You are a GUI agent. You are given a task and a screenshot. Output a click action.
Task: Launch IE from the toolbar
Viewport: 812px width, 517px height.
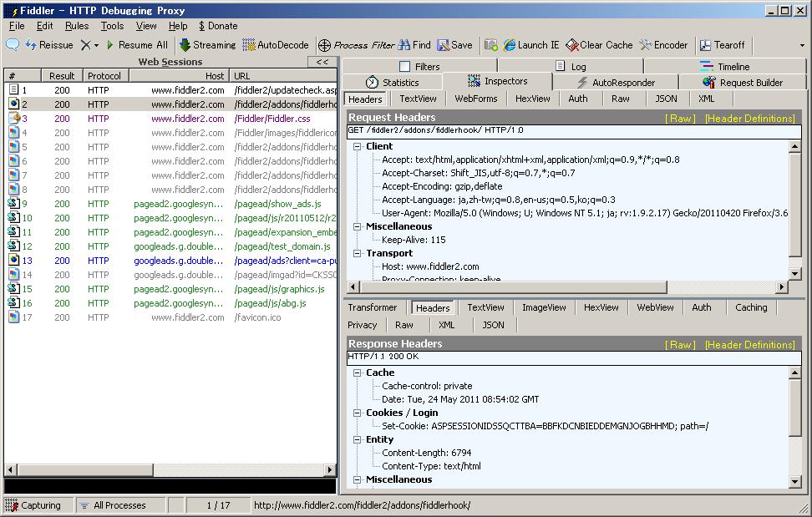530,45
